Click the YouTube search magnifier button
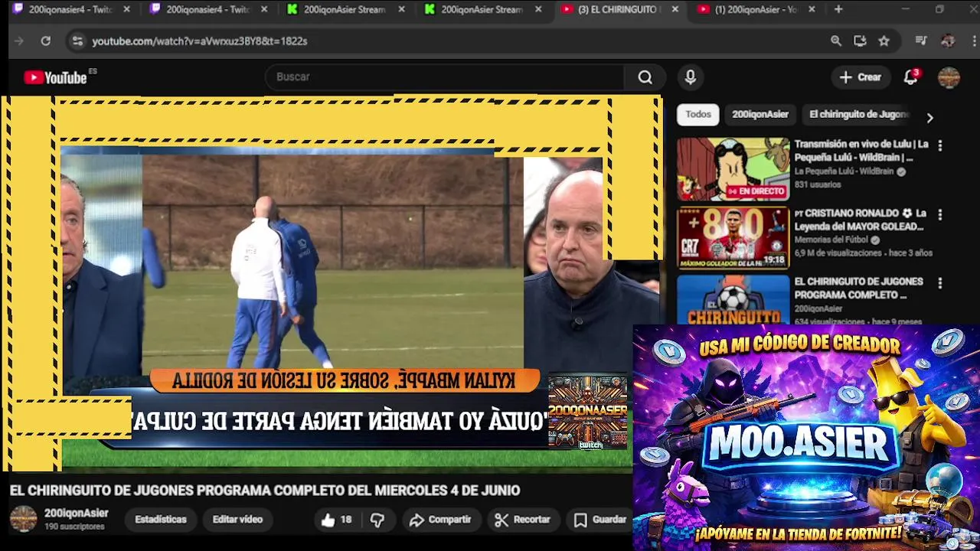The height and width of the screenshot is (551, 980). click(x=645, y=77)
